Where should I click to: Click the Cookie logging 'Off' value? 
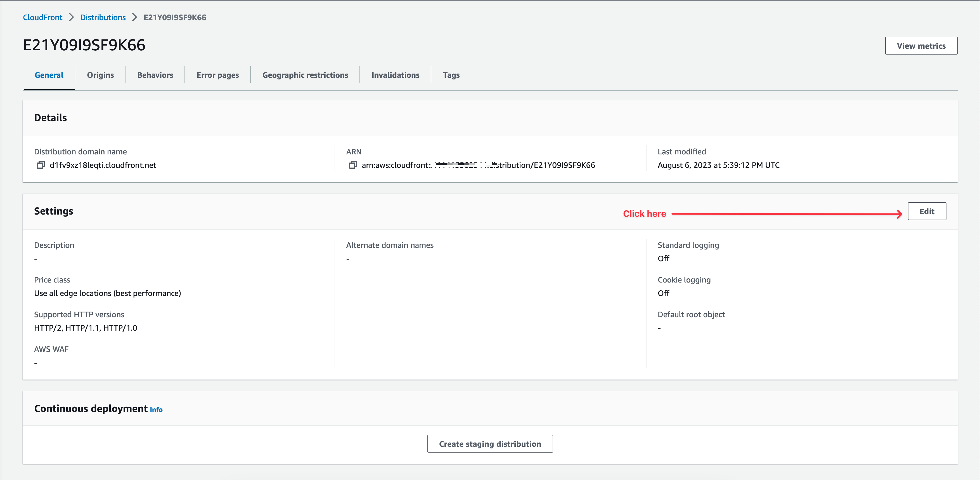tap(663, 293)
